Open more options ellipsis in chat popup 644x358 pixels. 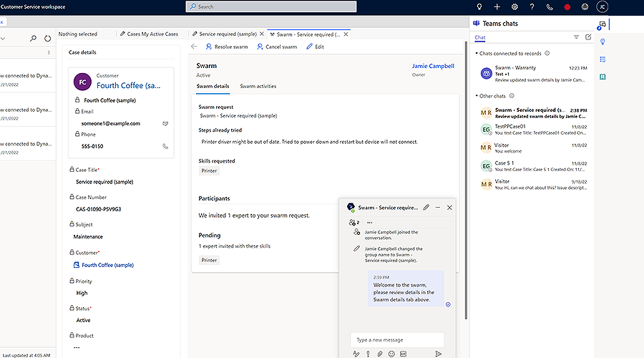point(370,223)
